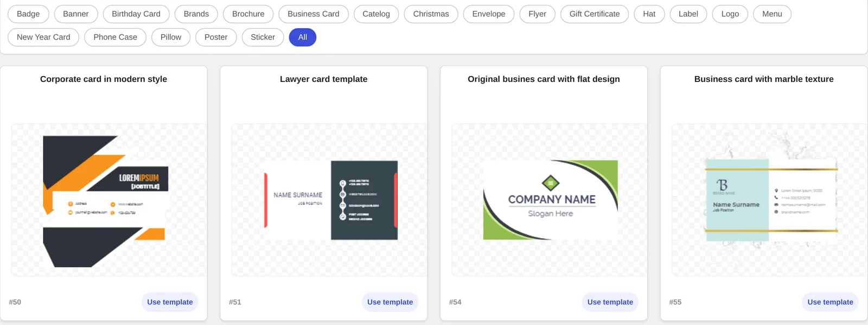Choose Gift Certificate category
868x325 pixels.
point(595,14)
